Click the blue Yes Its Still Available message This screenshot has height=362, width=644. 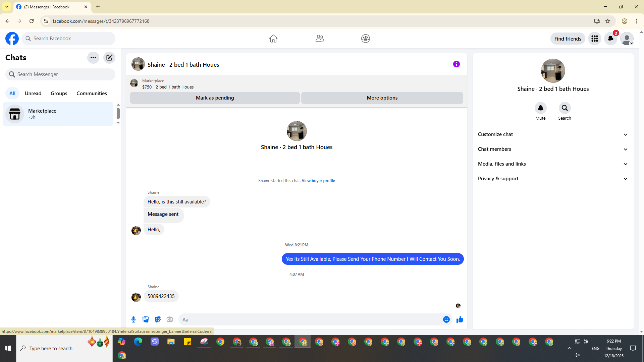[373, 259]
